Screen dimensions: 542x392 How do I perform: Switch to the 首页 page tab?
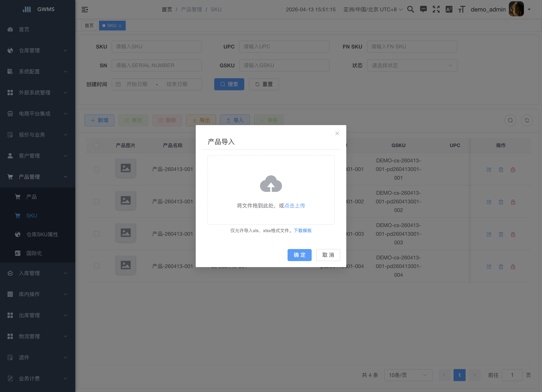click(89, 26)
